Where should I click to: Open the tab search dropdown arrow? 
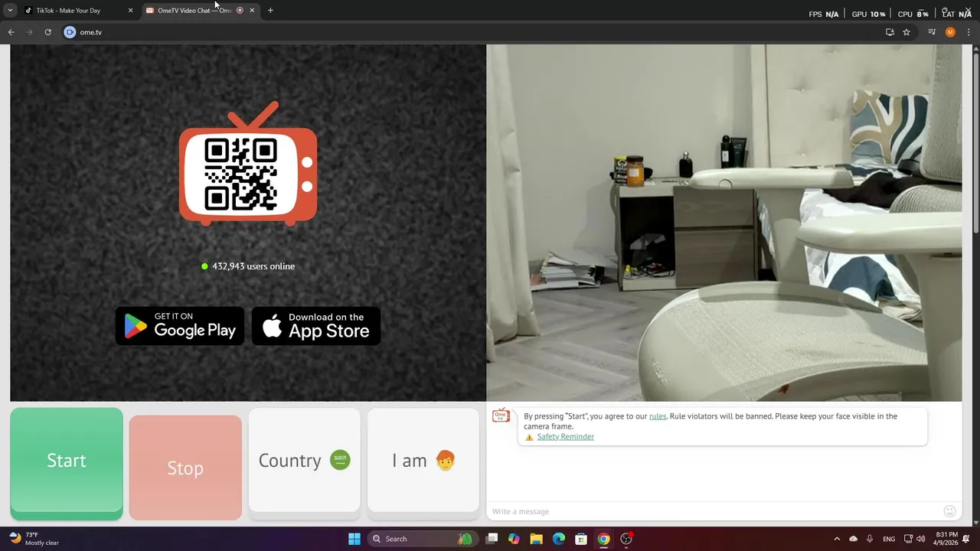[x=10, y=11]
